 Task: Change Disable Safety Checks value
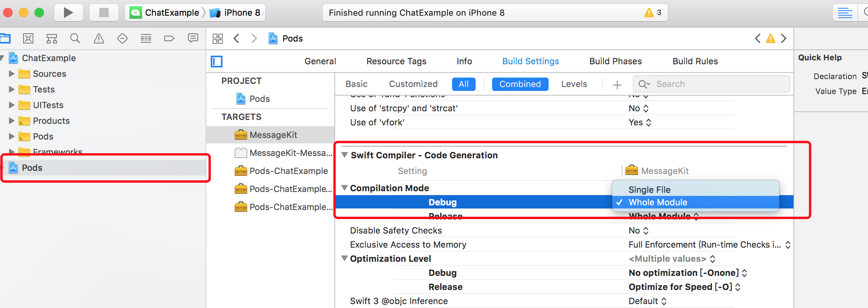(x=639, y=230)
